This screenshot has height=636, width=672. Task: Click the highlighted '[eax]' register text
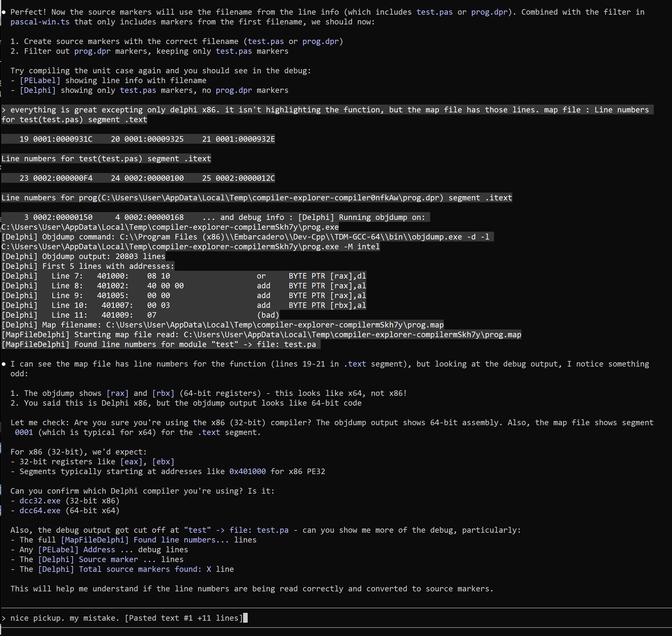pyautogui.click(x=131, y=461)
